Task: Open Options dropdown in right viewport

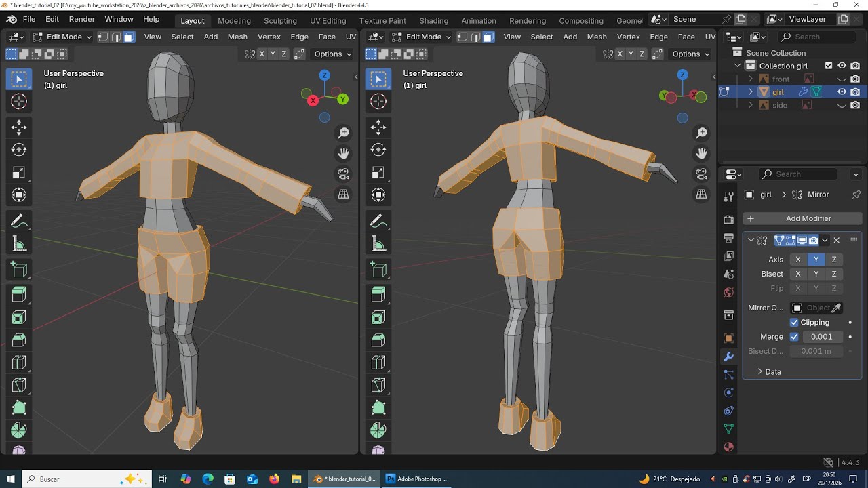Action: point(691,54)
